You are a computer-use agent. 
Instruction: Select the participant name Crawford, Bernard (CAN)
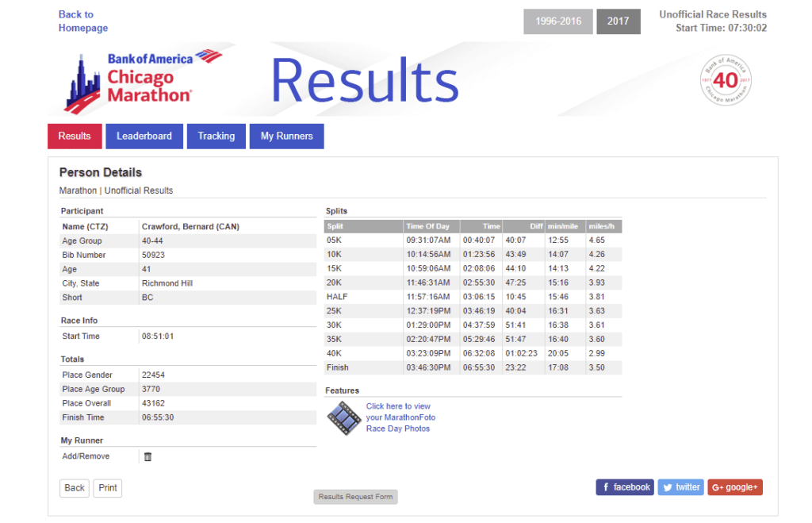pos(190,226)
